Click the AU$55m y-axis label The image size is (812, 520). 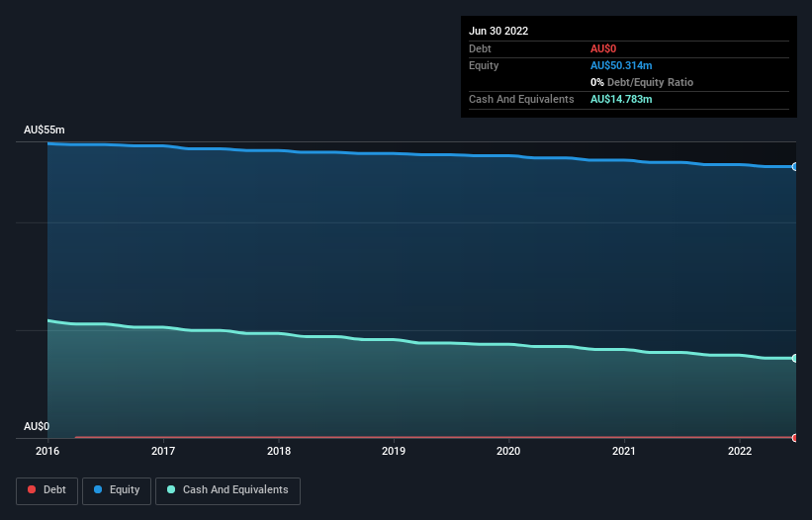tap(45, 130)
